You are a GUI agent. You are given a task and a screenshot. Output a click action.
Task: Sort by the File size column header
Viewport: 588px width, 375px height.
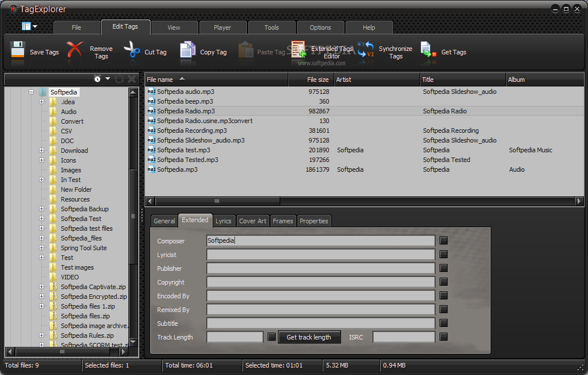[x=311, y=80]
